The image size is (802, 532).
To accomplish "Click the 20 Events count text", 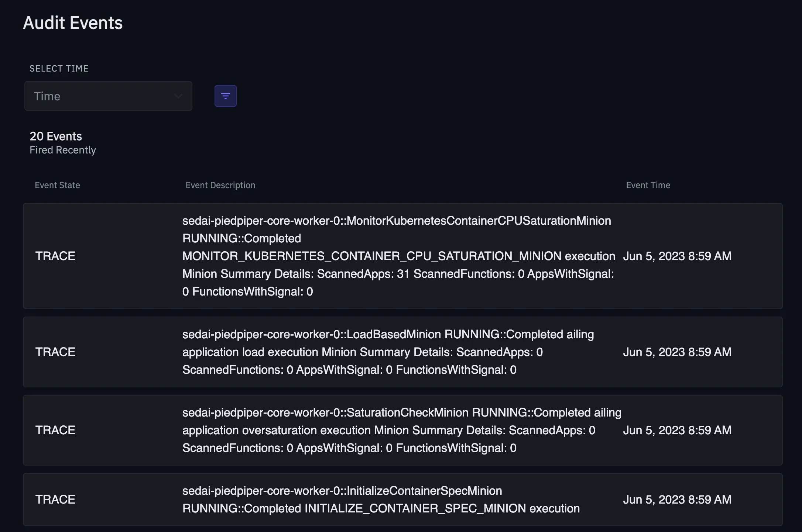I will [56, 136].
